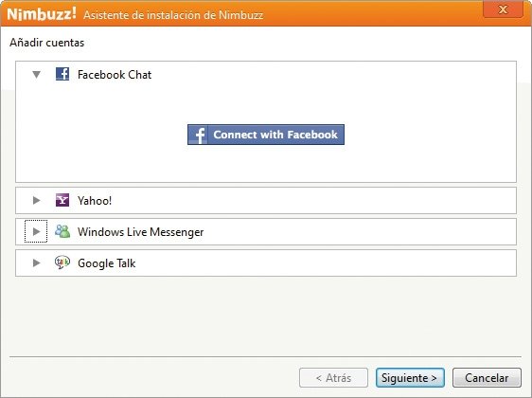
Task: Click the white f logo on the Connect button
Action: pyautogui.click(x=200, y=135)
